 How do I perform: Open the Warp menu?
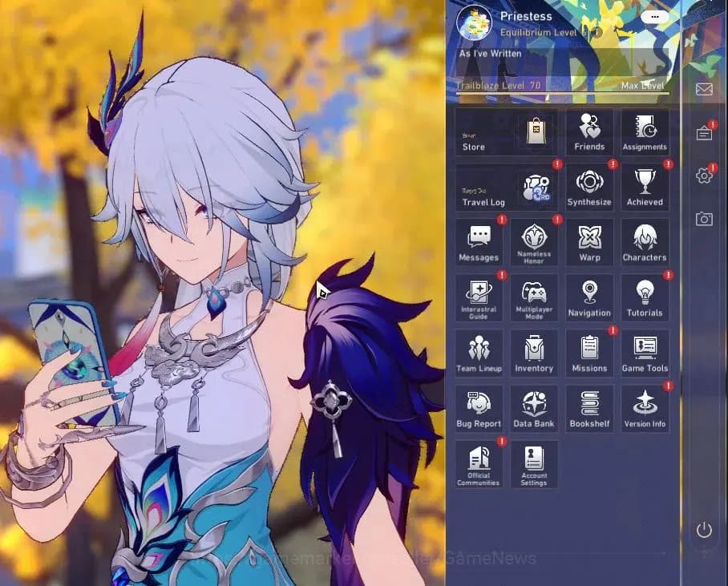[589, 243]
